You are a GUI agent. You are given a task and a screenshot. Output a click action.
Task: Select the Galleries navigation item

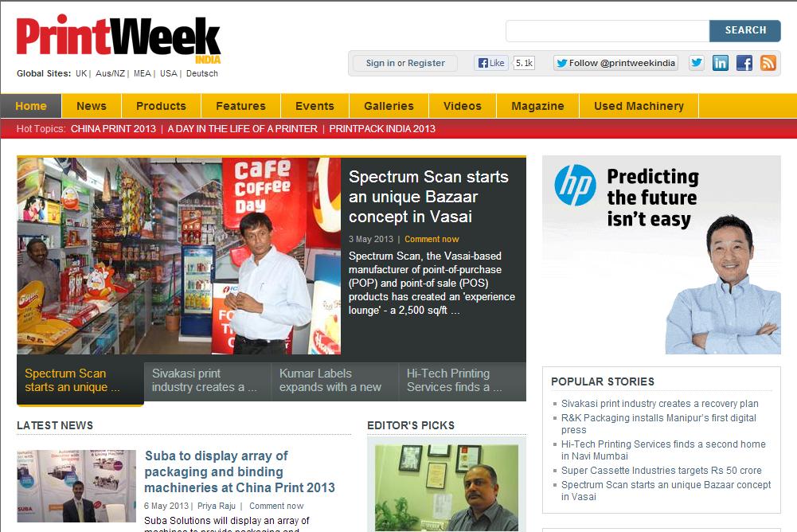389,106
